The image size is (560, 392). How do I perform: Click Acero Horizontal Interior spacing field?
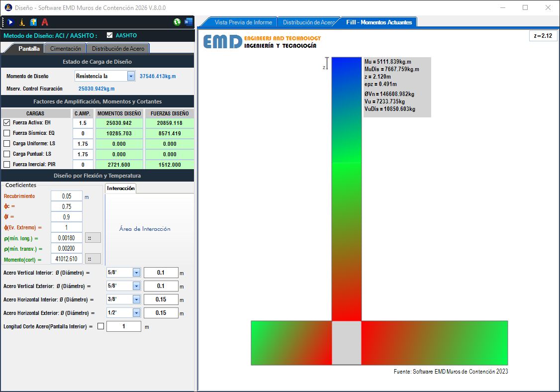point(161,299)
